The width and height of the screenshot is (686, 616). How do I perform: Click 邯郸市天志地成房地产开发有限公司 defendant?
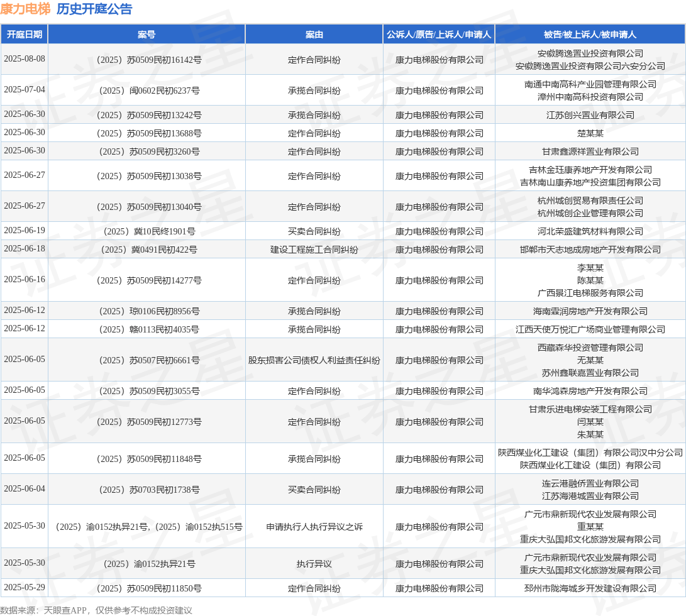590,250
